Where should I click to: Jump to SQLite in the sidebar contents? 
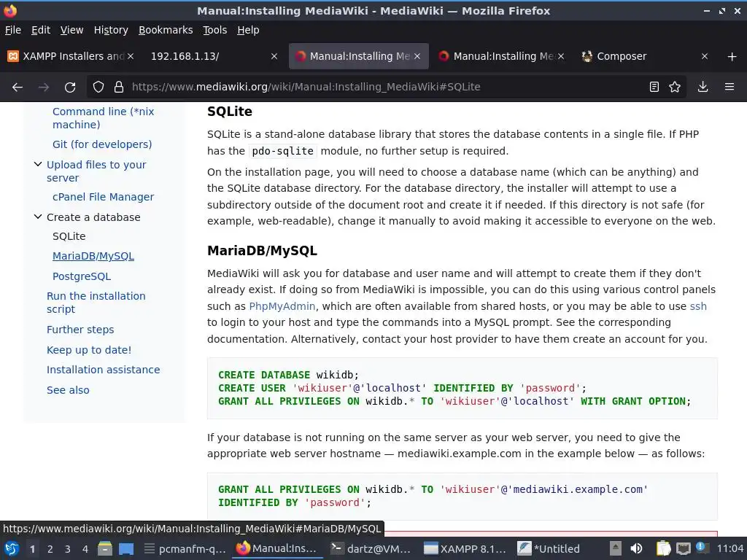pos(69,236)
